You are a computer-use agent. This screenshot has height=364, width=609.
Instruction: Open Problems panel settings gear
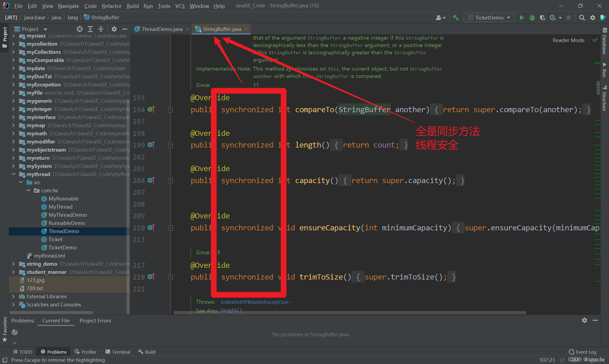pyautogui.click(x=584, y=320)
